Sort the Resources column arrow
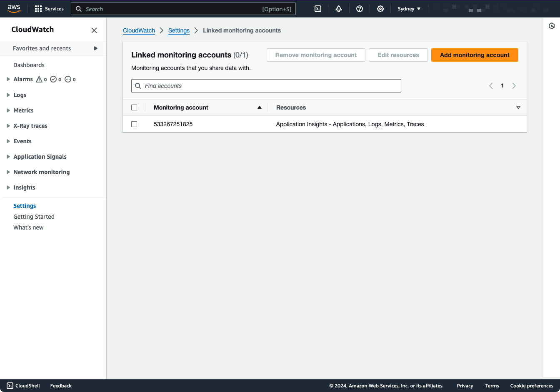This screenshot has height=392, width=560. click(x=518, y=107)
